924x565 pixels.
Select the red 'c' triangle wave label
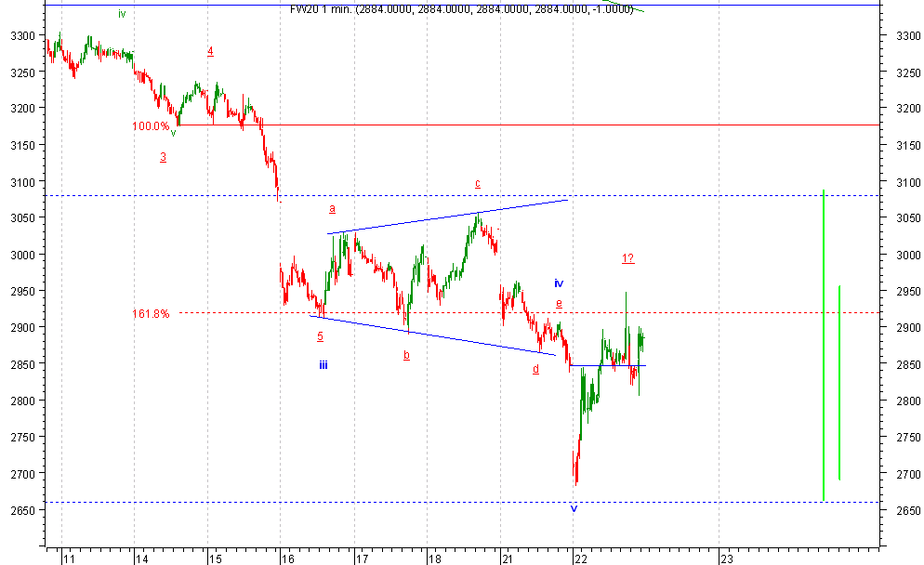[x=478, y=183]
